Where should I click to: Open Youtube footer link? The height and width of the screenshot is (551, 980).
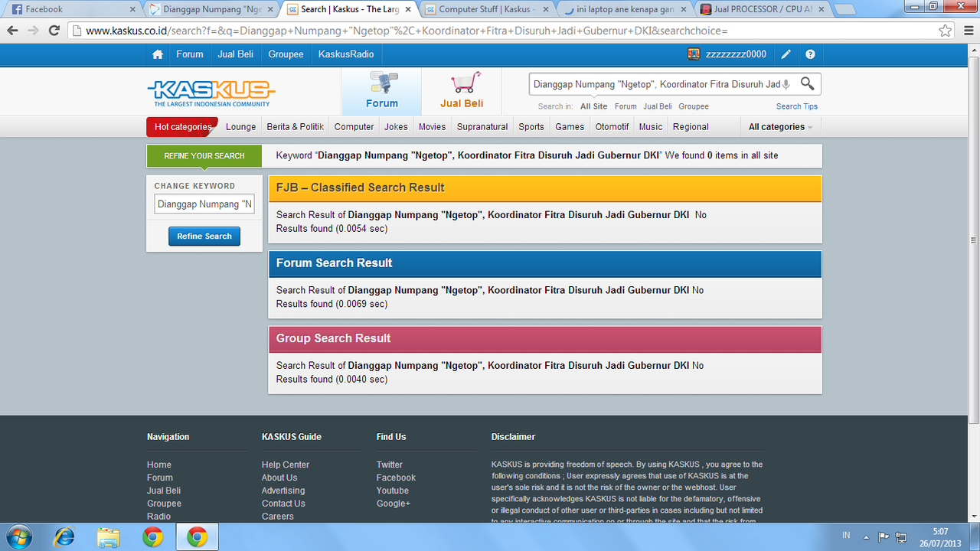pyautogui.click(x=392, y=491)
